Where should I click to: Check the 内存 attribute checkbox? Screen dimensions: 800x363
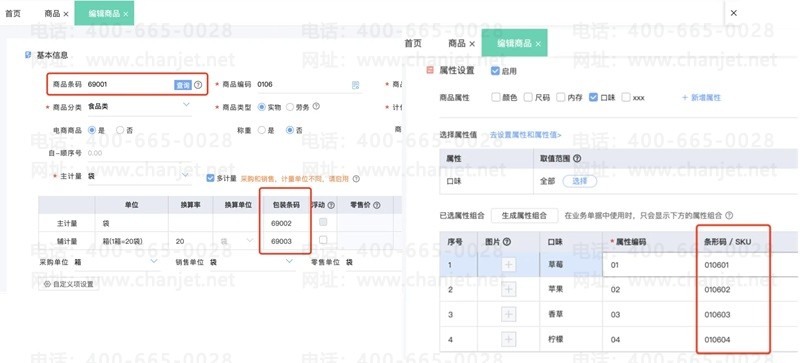click(560, 97)
